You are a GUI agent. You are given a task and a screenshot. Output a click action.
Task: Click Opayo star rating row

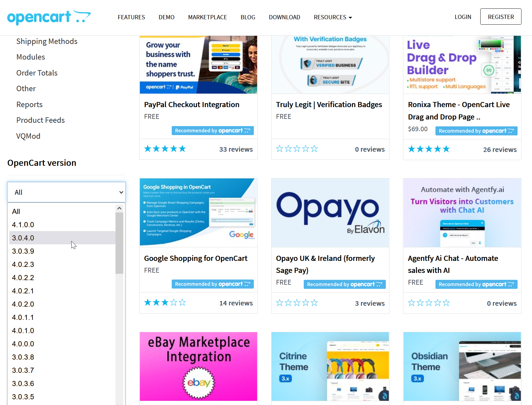pos(297,303)
